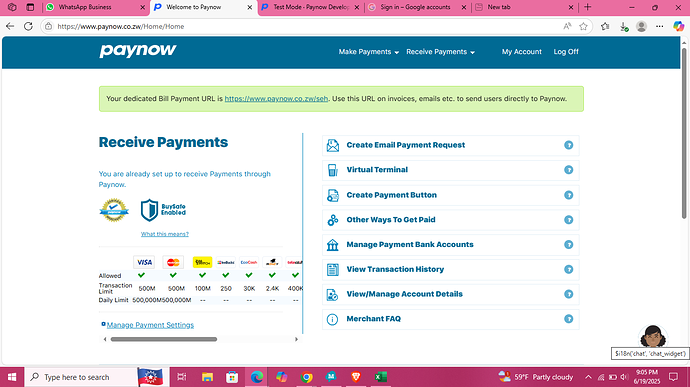The image size is (690, 387).
Task: Open Microsoft Store from the taskbar
Action: [x=232, y=377]
